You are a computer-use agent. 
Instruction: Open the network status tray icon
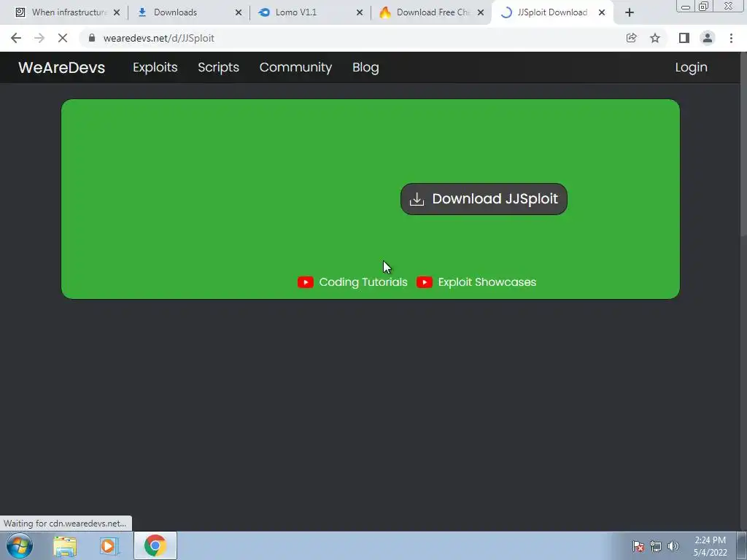point(656,546)
